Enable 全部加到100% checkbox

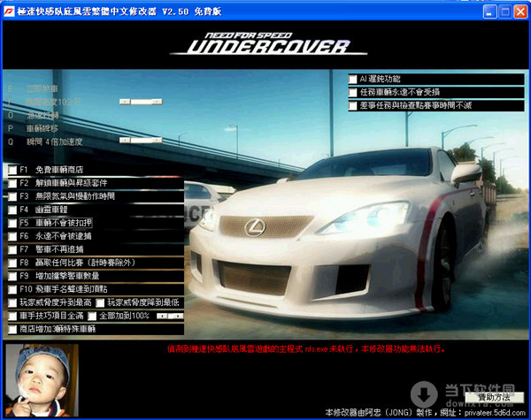tap(92, 316)
